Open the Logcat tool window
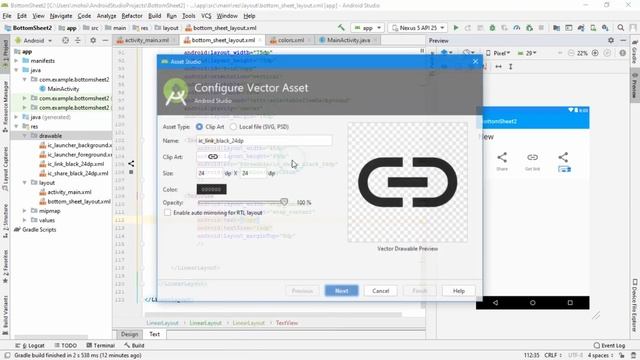This screenshot has height=360, width=640. click(31, 345)
